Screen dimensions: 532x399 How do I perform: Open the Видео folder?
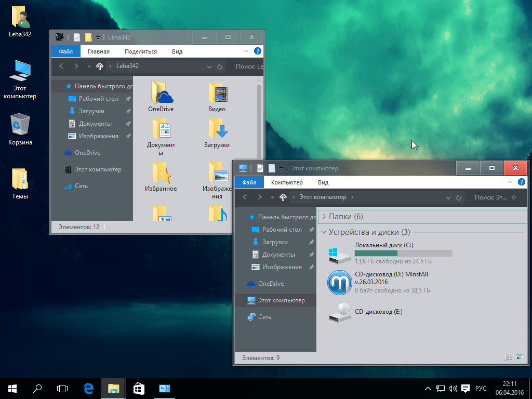[217, 94]
